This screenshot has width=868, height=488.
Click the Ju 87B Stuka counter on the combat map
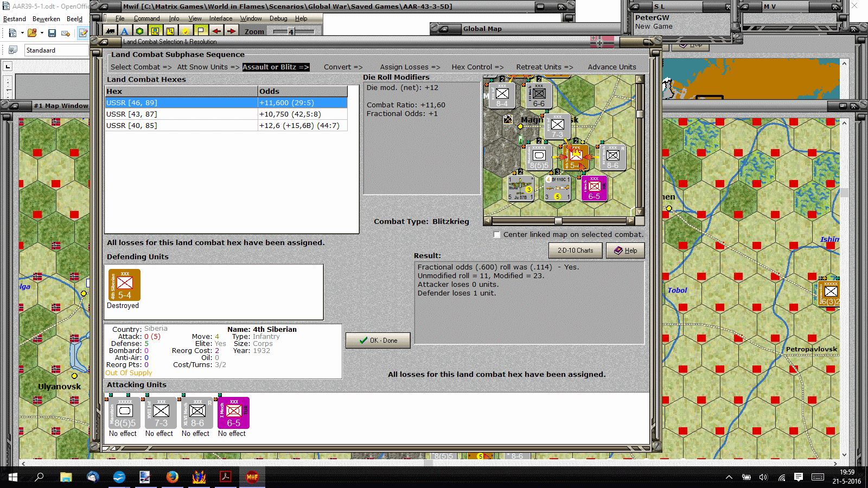520,188
